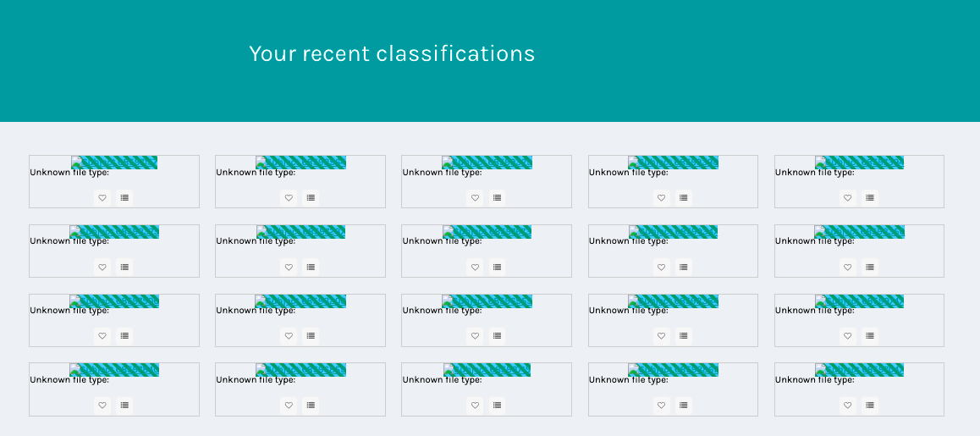
Task: Click list icon on second-row second card
Action: [311, 268]
